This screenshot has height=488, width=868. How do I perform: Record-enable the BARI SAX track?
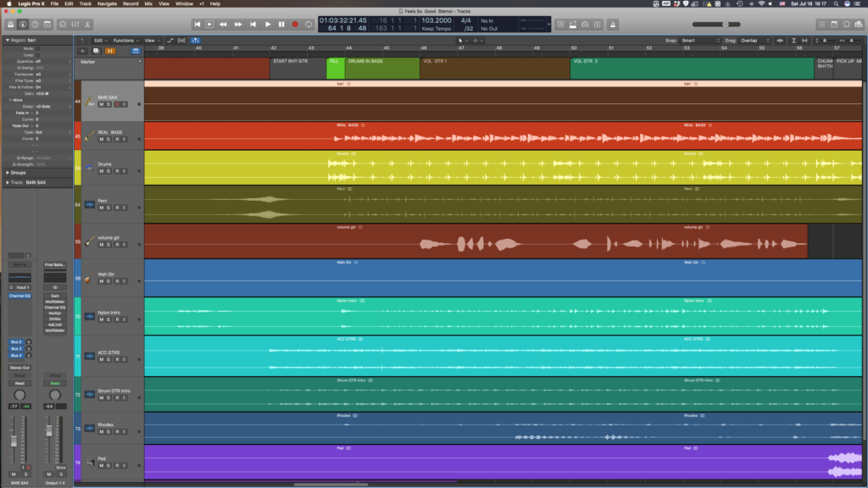(116, 104)
